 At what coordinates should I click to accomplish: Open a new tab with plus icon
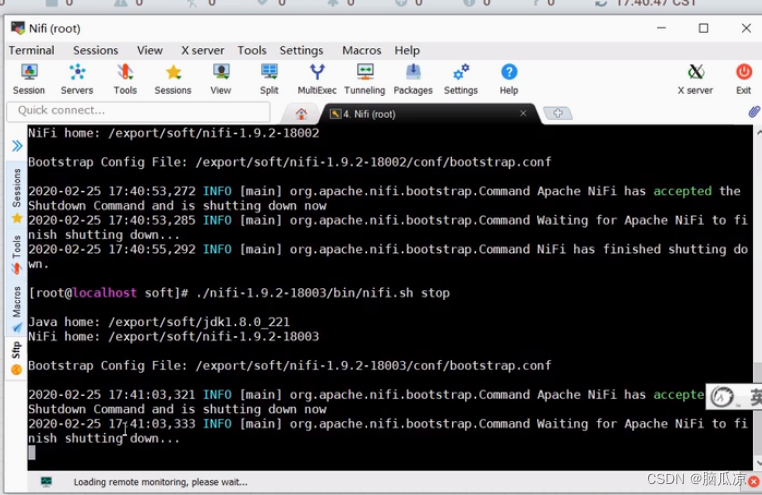(x=557, y=113)
